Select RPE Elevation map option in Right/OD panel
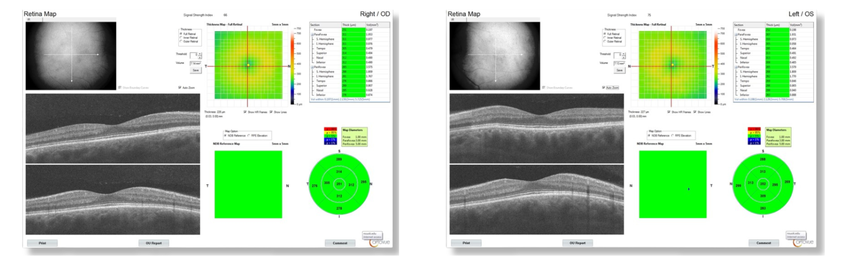 point(249,136)
